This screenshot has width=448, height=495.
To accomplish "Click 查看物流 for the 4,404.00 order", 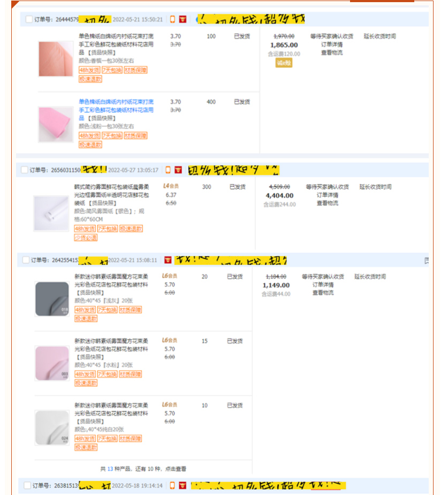I will pyautogui.click(x=328, y=203).
